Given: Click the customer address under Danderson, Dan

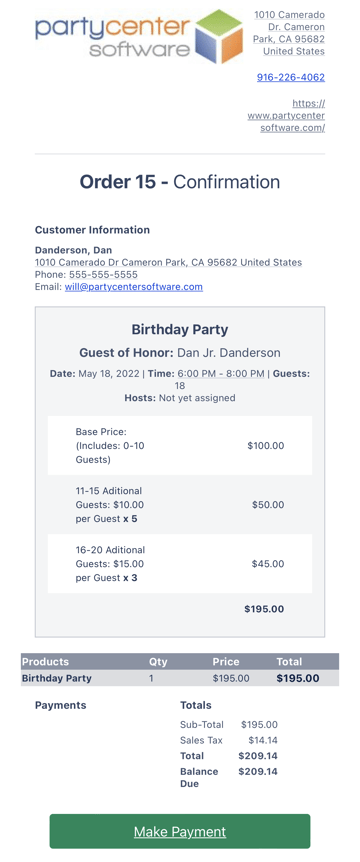Looking at the screenshot, I should (x=168, y=262).
